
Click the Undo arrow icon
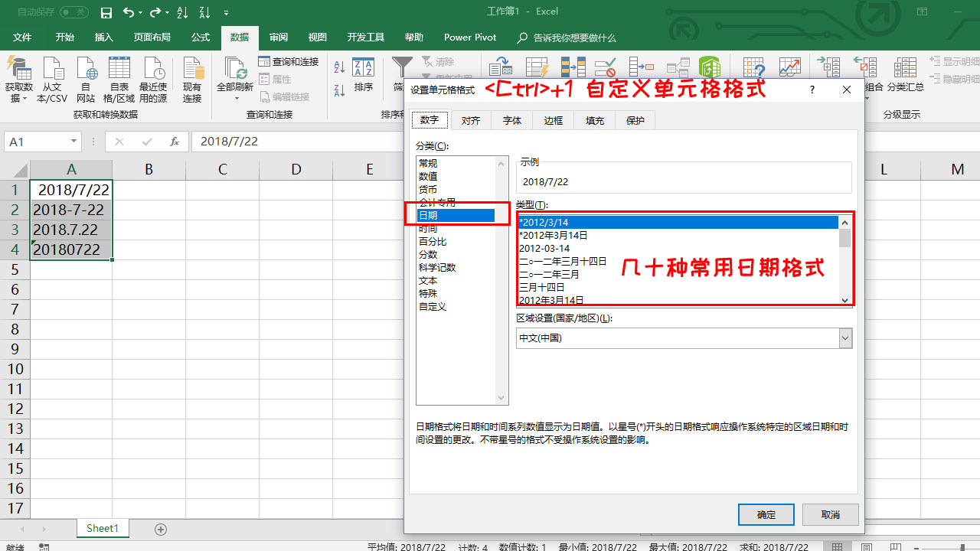pyautogui.click(x=128, y=12)
